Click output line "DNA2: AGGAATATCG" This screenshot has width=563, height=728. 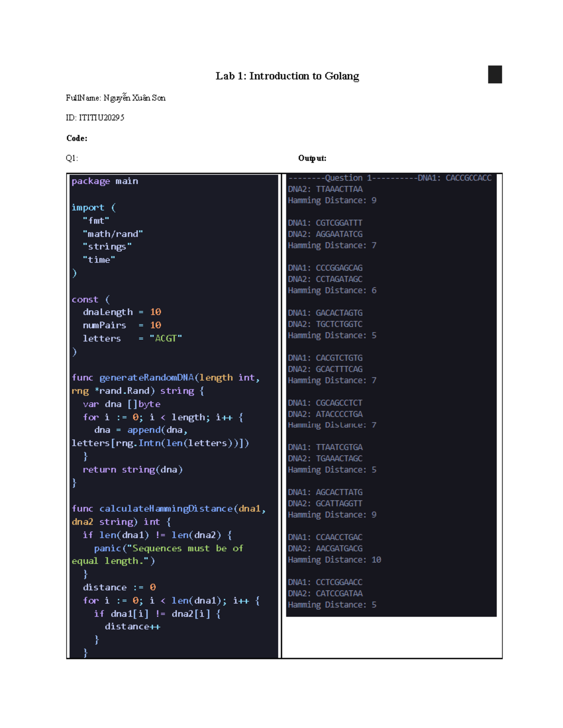pyautogui.click(x=325, y=234)
